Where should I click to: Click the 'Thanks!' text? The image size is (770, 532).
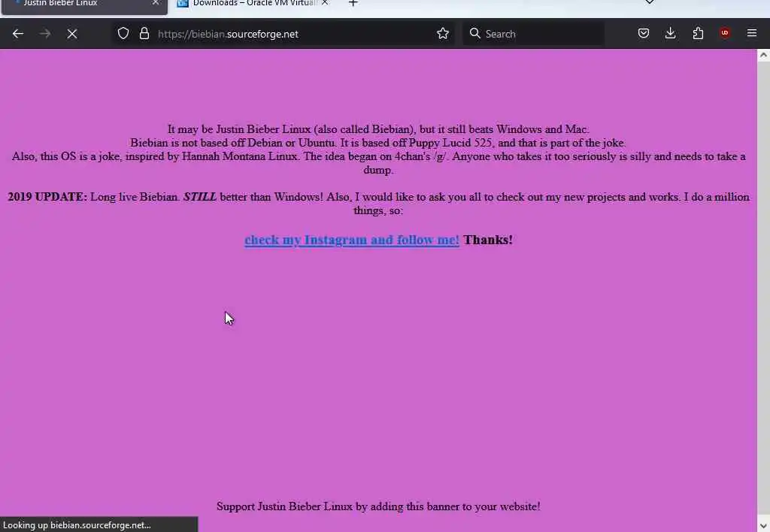[x=487, y=240]
